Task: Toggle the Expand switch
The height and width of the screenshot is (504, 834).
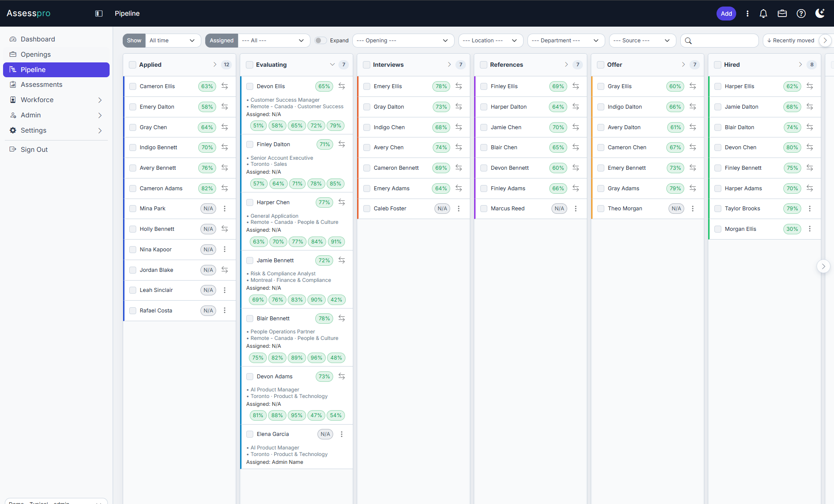Action: point(321,41)
